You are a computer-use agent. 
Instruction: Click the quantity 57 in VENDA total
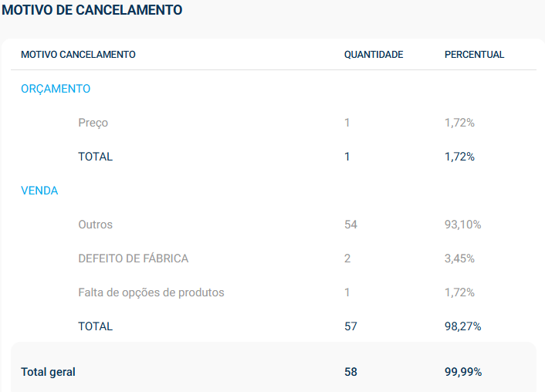350,326
